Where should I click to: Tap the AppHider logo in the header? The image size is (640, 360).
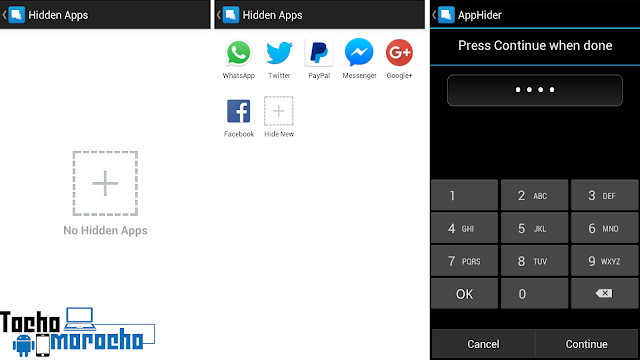tap(446, 15)
